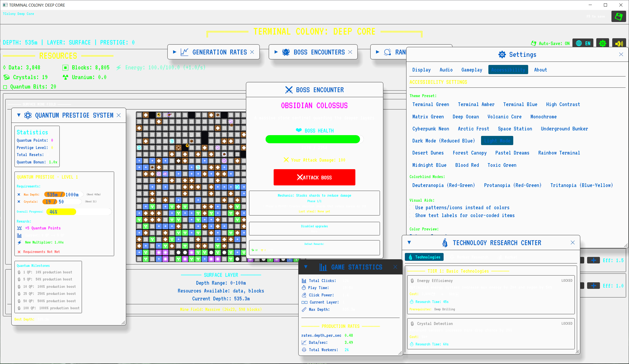Switch to the Gameplay settings tab
This screenshot has width=629, height=364.
coord(472,70)
